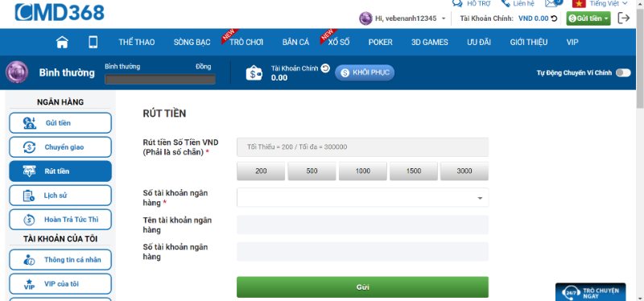Open the POKER menu
The width and height of the screenshot is (644, 301).
point(380,42)
